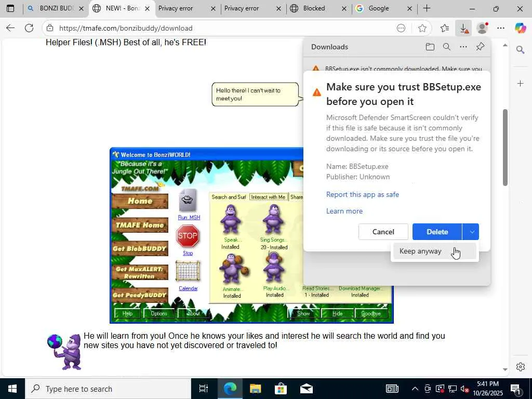
Task: Launch the Copilot sidebar icon
Action: click(x=520, y=28)
